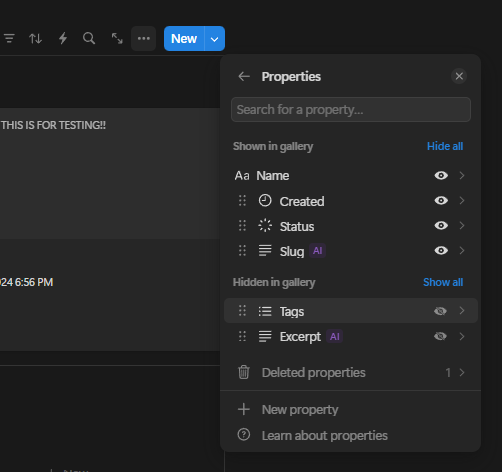Click the list icon of Tags
Viewport: 502px width, 472px height.
(265, 311)
